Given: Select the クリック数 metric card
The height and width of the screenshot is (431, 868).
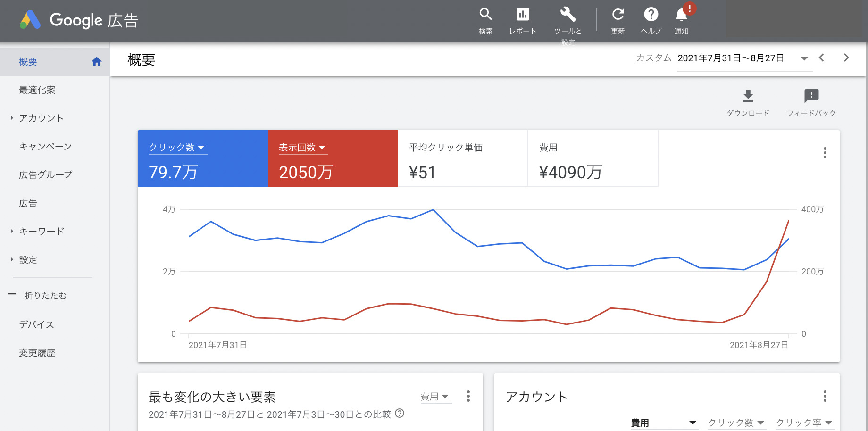Looking at the screenshot, I should tap(202, 158).
